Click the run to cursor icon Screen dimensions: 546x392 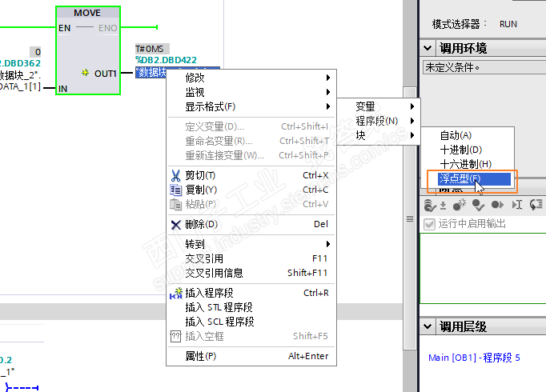pyautogui.click(x=517, y=205)
